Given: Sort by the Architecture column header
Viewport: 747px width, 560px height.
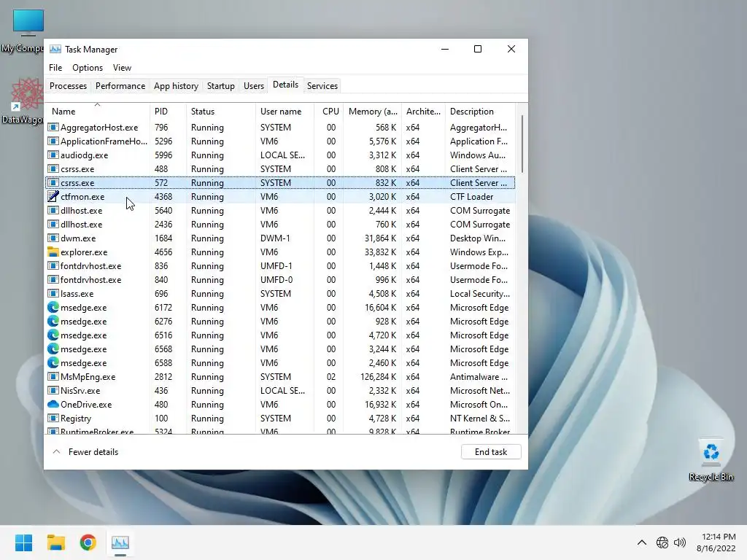Looking at the screenshot, I should (423, 112).
